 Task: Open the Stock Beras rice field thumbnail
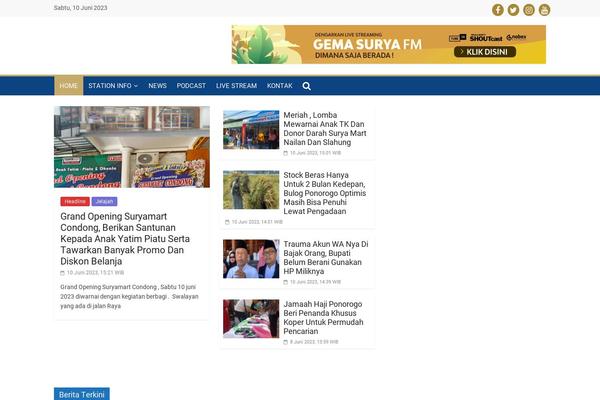click(251, 190)
